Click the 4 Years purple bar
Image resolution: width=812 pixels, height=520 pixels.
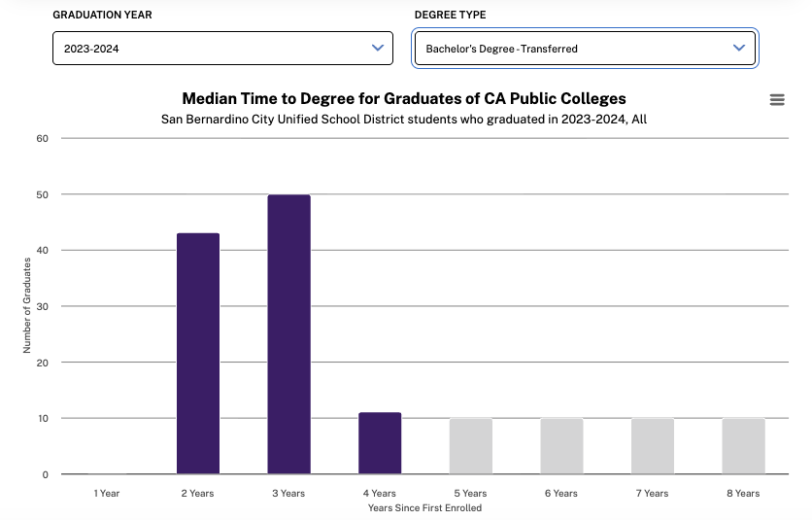tap(380, 443)
